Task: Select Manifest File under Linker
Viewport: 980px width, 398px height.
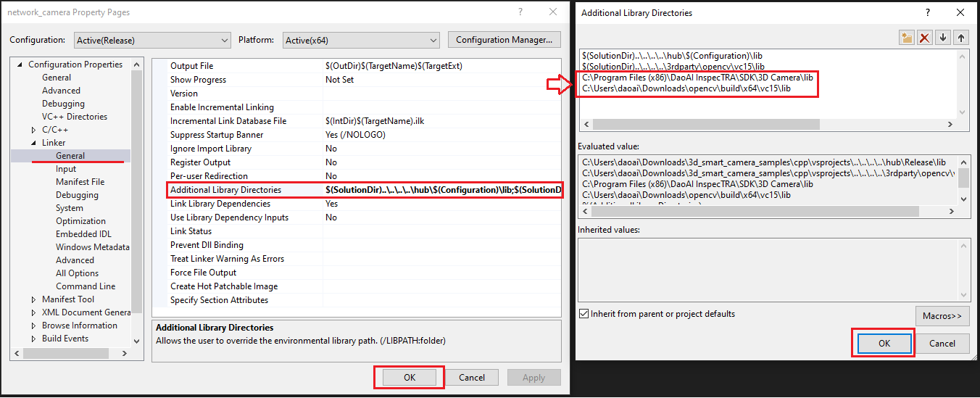Action: pyautogui.click(x=80, y=182)
